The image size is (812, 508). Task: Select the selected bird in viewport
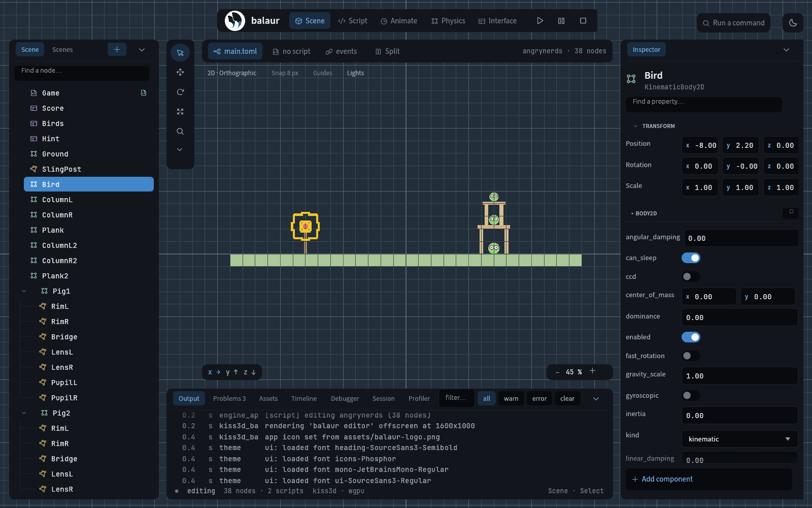(x=305, y=226)
